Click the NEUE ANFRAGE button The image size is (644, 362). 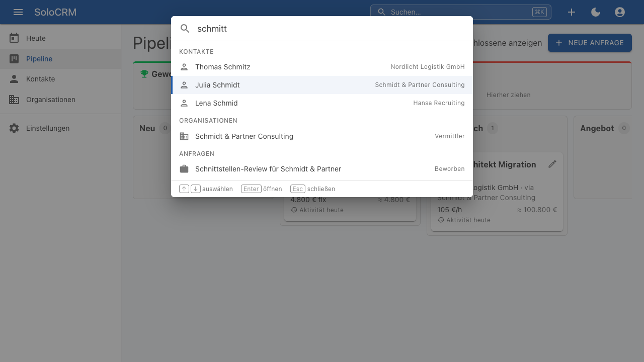(590, 43)
